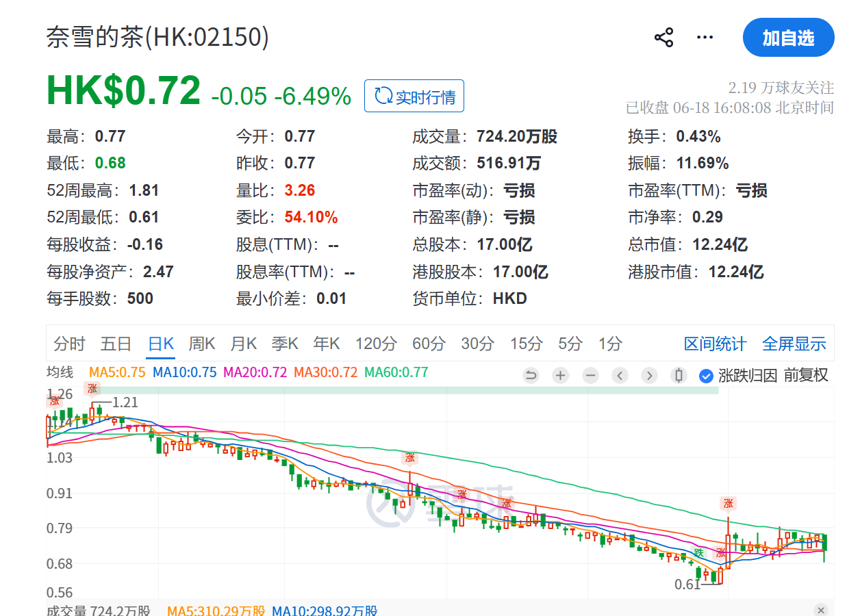Switch to 分时 chart tab
Screen dimensions: 860x616
point(69,344)
